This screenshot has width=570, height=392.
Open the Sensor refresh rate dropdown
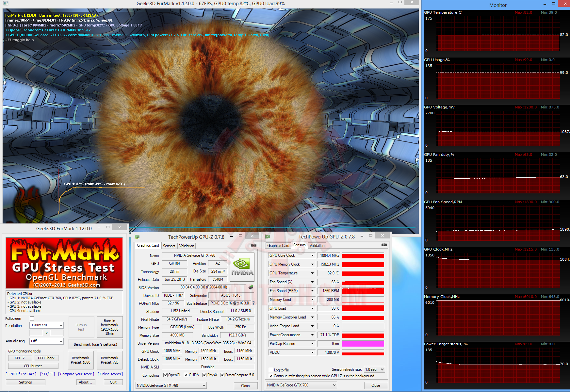click(x=375, y=369)
